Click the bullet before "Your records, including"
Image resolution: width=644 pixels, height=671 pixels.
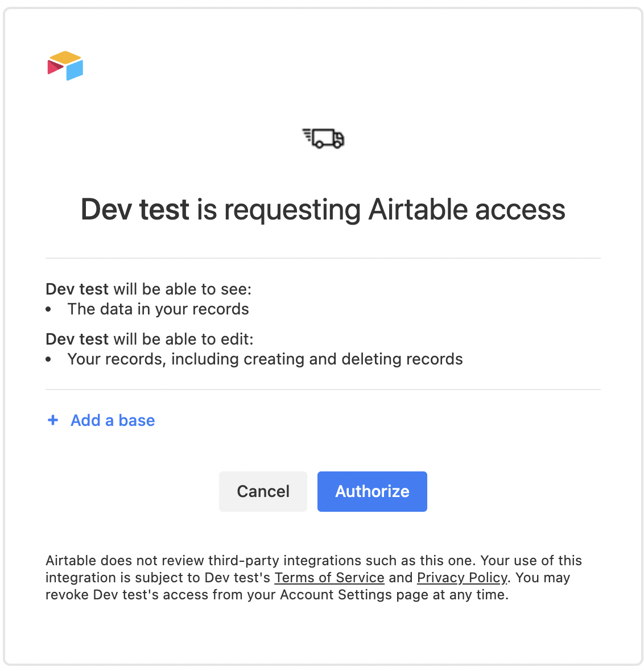pyautogui.click(x=48, y=359)
